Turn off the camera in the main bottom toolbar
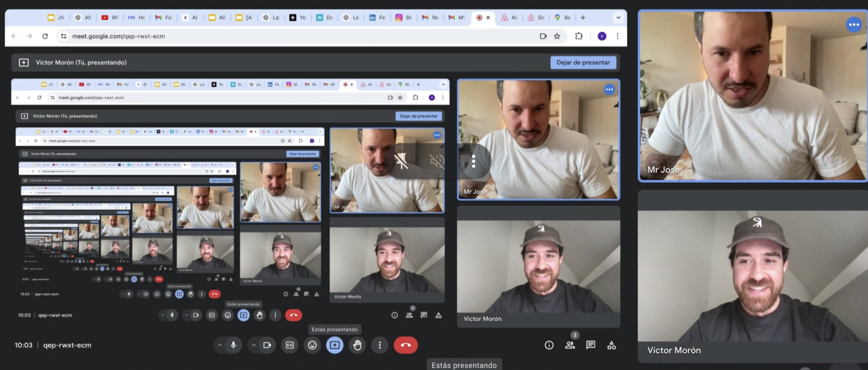Viewport: 868px width, 370px height. pos(267,345)
